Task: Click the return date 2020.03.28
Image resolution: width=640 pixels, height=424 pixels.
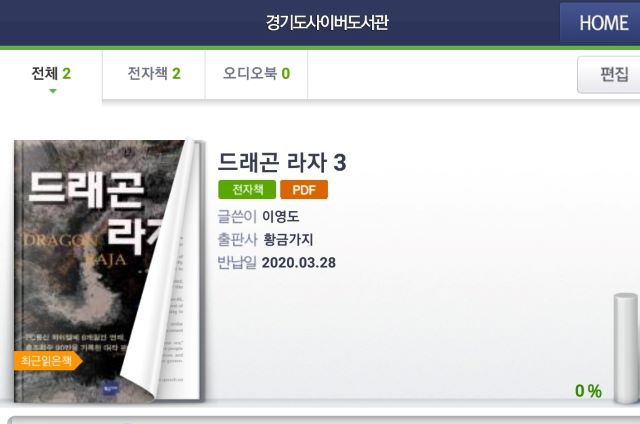Action: [x=299, y=263]
